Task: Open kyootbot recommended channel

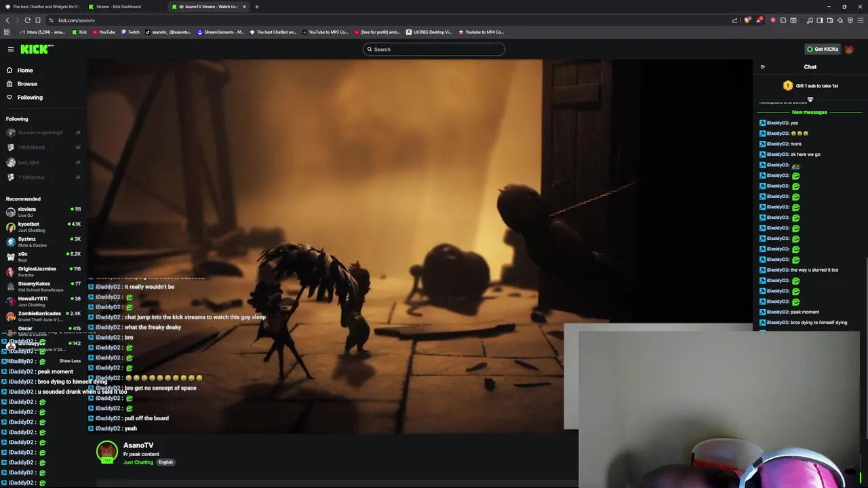Action: tap(42, 226)
